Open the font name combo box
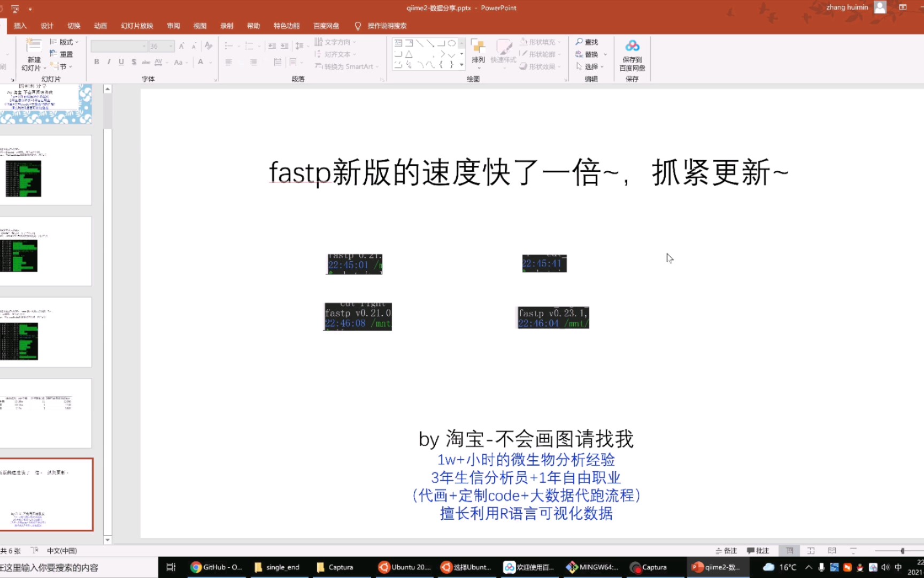The image size is (924, 578). (119, 46)
